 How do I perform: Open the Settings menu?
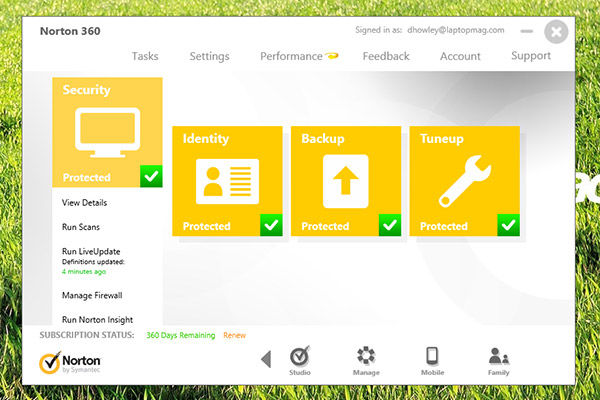[210, 56]
